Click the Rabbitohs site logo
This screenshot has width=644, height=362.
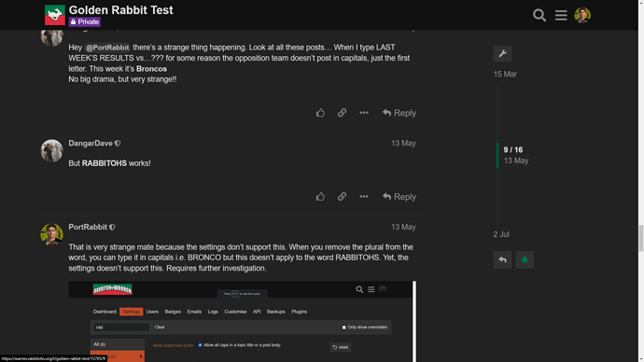55,15
